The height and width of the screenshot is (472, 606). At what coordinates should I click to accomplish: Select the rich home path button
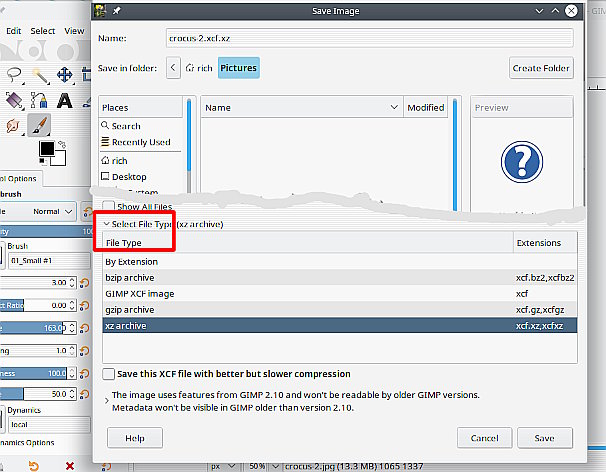(199, 68)
